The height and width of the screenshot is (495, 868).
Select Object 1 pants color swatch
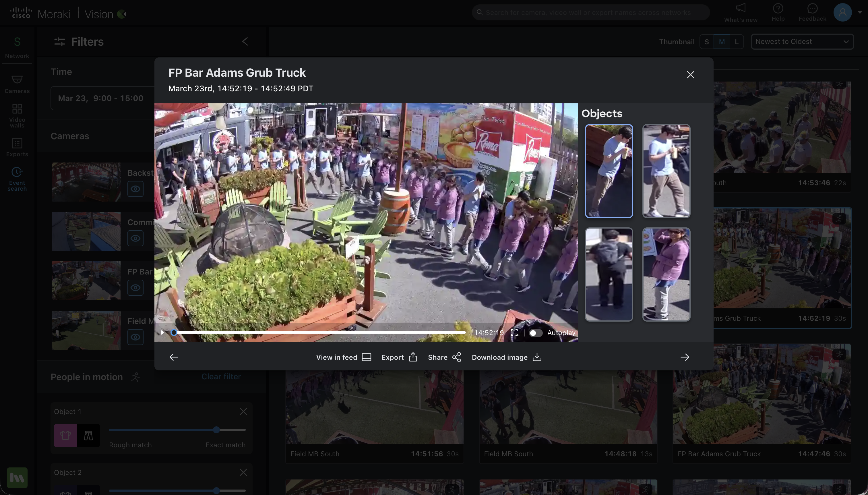coord(88,435)
